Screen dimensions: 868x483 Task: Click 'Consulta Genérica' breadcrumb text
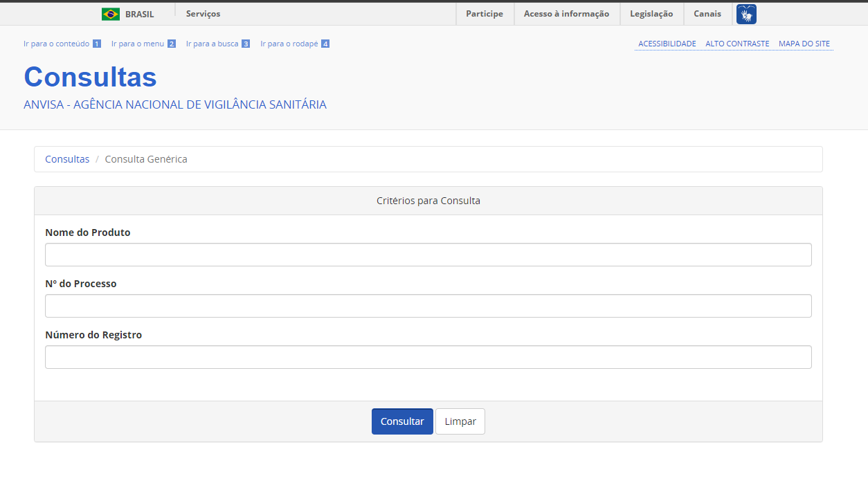pyautogui.click(x=146, y=159)
